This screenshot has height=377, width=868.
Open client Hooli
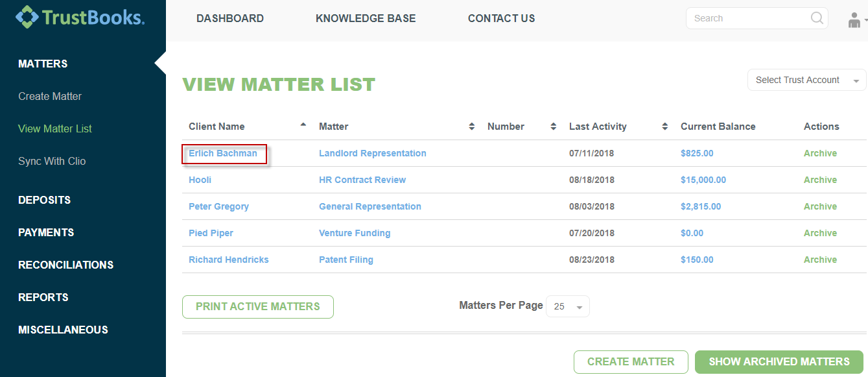[x=200, y=180]
